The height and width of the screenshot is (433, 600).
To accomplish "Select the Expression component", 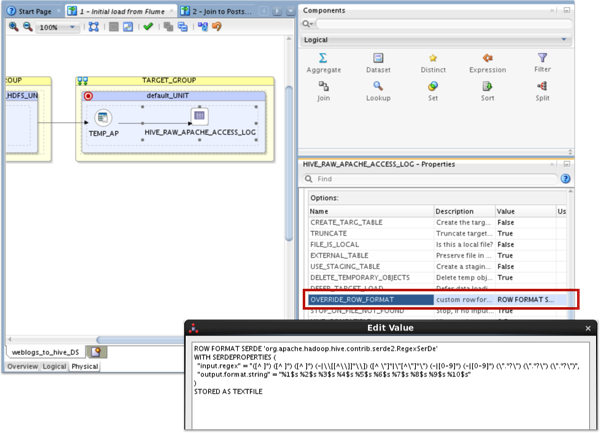I will (x=488, y=63).
